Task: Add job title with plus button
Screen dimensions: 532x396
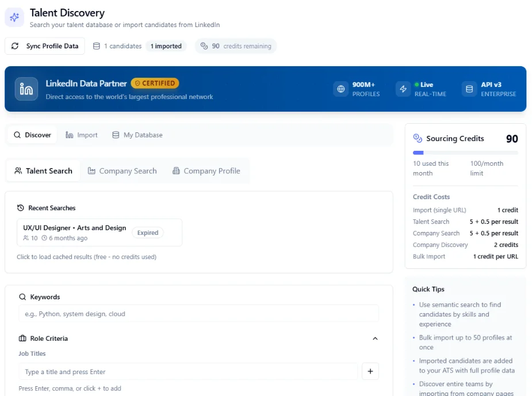Action: pyautogui.click(x=370, y=372)
